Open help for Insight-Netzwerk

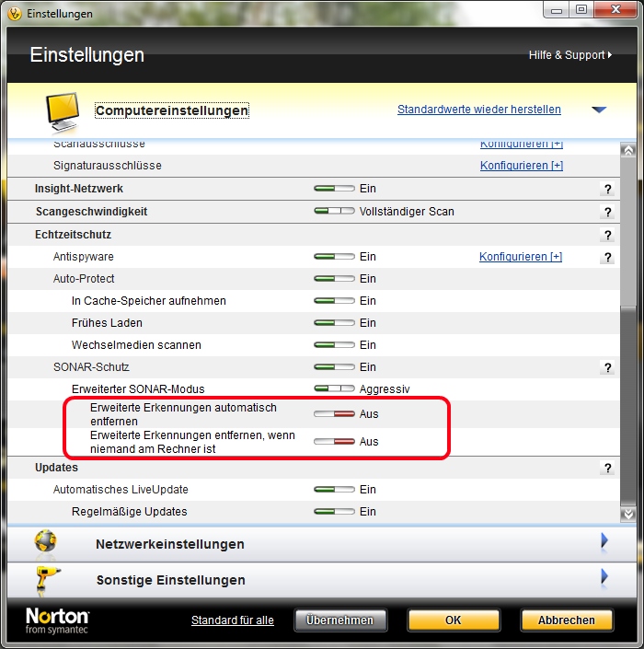(607, 189)
